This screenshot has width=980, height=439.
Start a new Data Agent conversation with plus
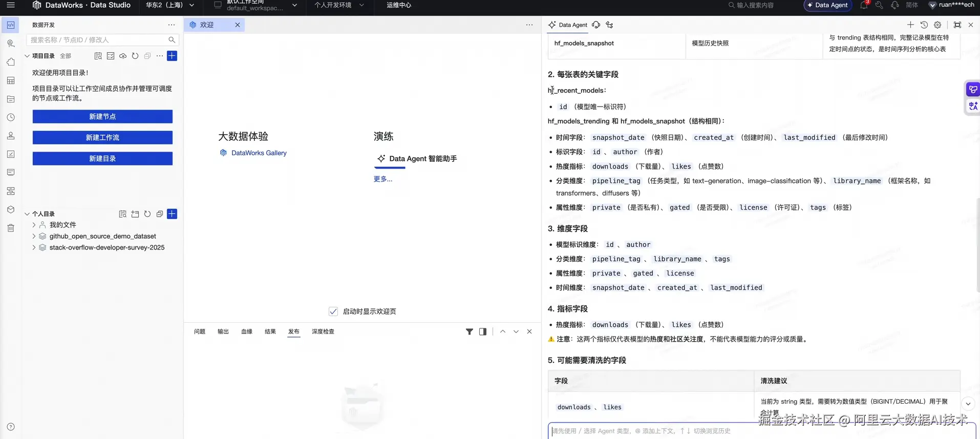(x=910, y=25)
